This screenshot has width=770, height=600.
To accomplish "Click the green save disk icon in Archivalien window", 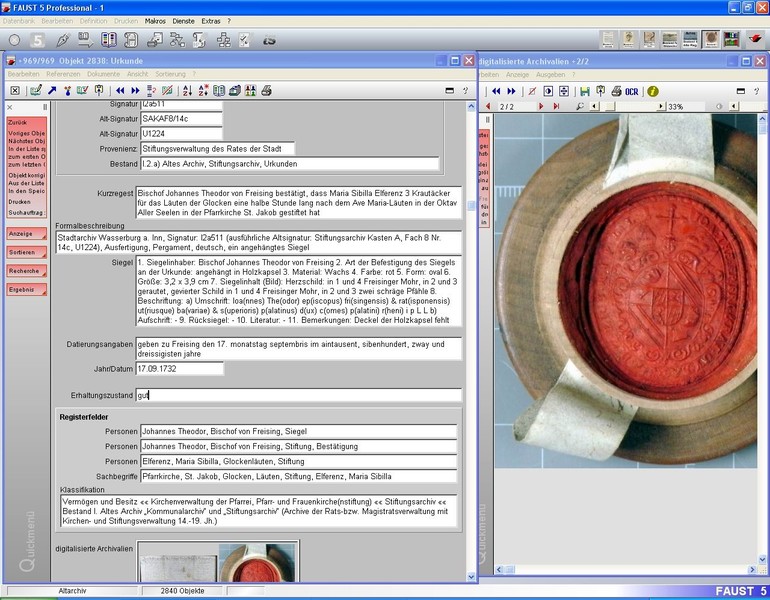I will coord(584,91).
